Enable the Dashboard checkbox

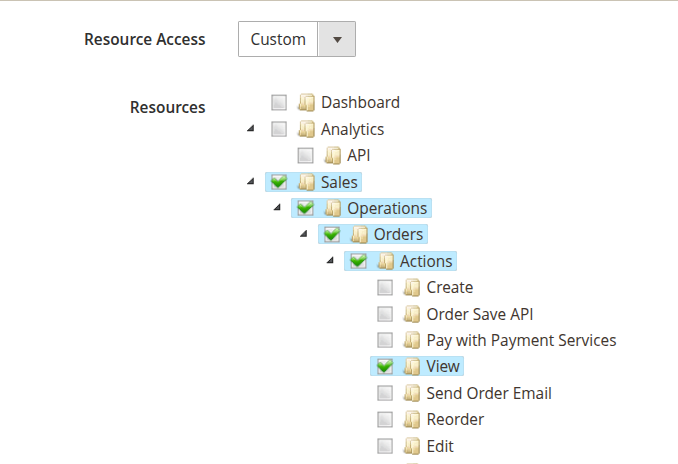click(x=279, y=102)
